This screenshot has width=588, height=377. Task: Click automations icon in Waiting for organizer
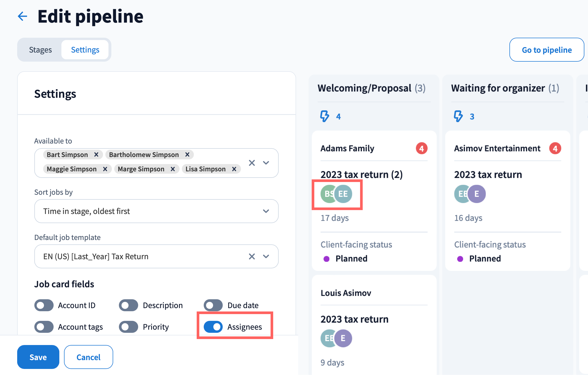[x=458, y=116]
